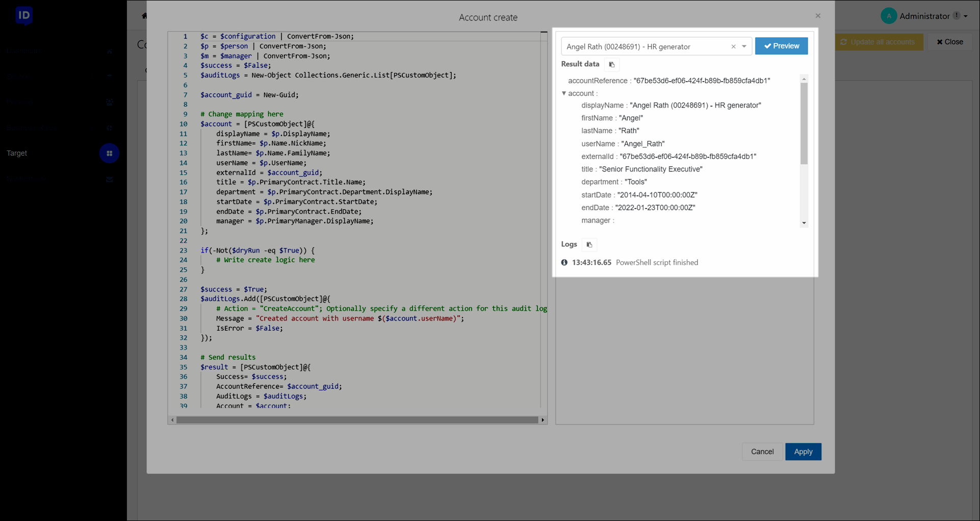Click the alert badge next to Administrator
Screen dimensions: 980x521
click(957, 15)
